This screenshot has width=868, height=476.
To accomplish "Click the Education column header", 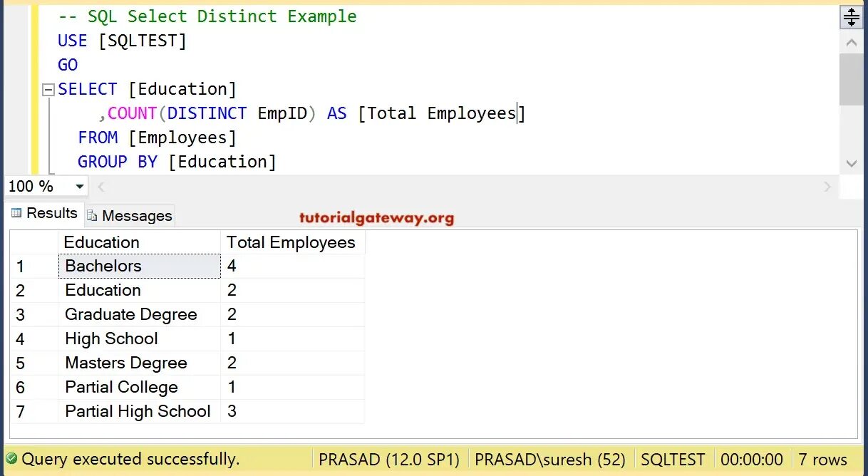I will pyautogui.click(x=139, y=242).
